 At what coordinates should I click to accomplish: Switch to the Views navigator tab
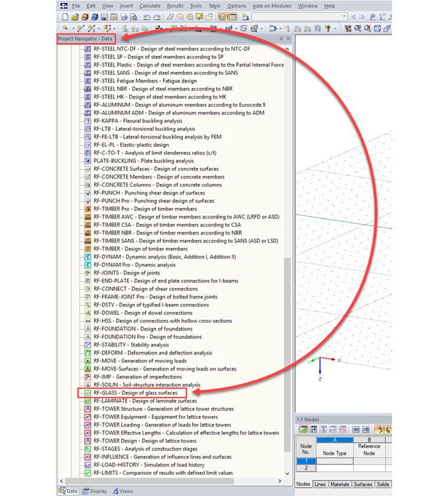coord(123,491)
